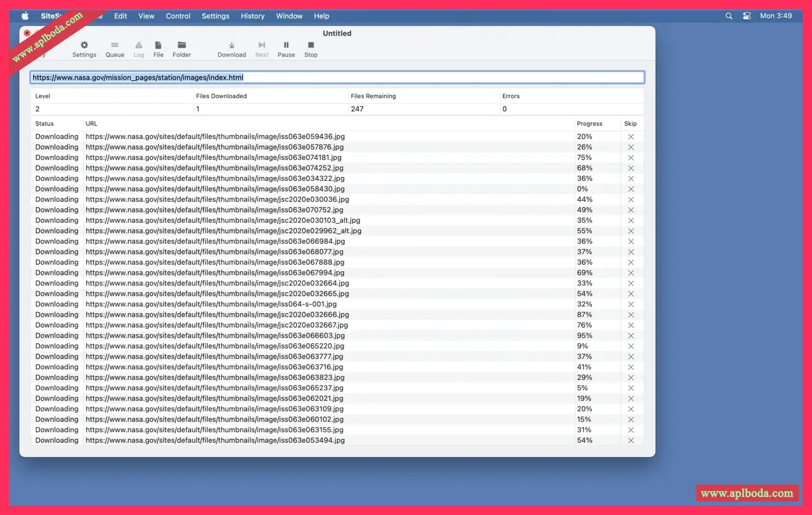Skip the iss064-s-001.jpg download
This screenshot has width=812, height=515.
coord(631,304)
